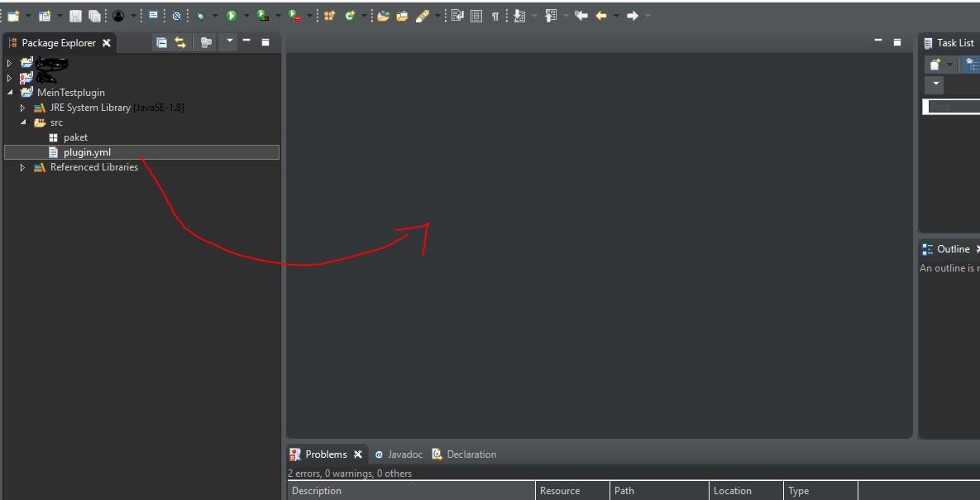Click the Coverage run icon
The height and width of the screenshot is (500, 980).
(263, 16)
